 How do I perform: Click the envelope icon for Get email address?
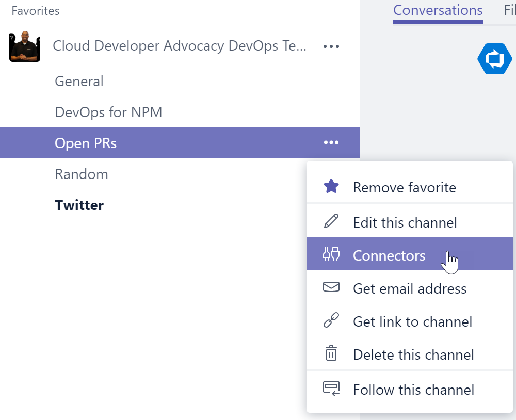[x=331, y=287]
